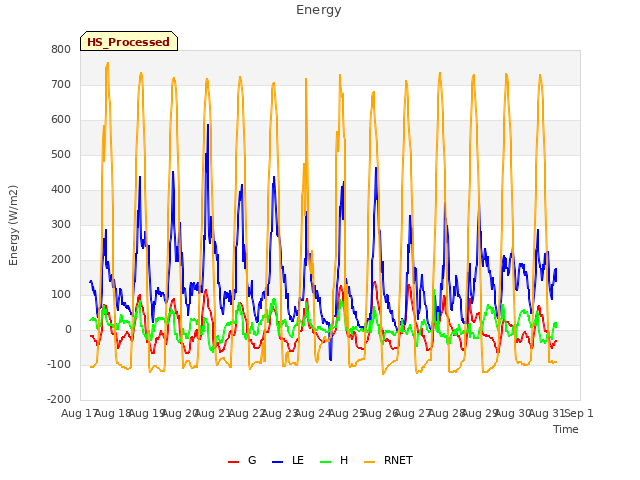The image size is (640, 480).
Task: Click the red G legend color marker
Action: point(233,462)
